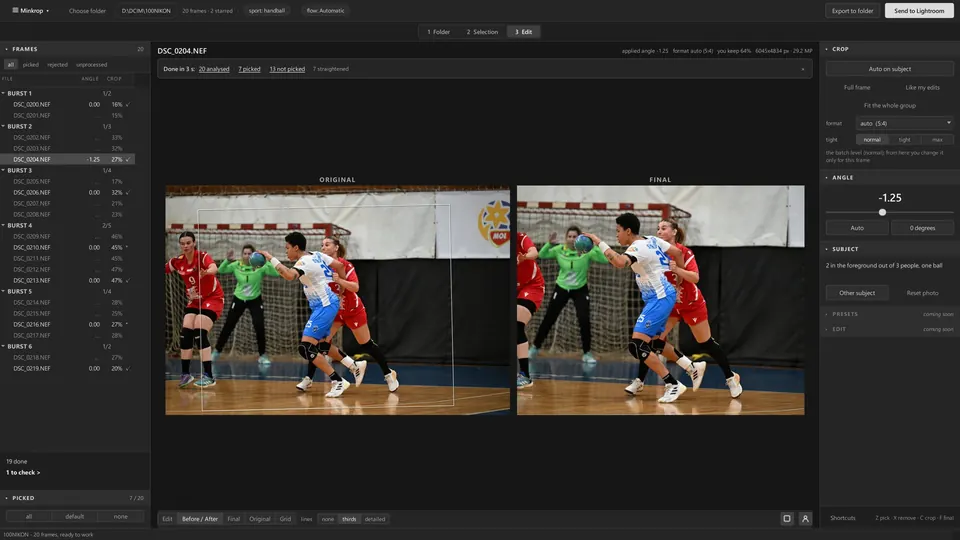960x540 pixels.
Task: Set guide lines to 'detailed'
Action: point(375,519)
